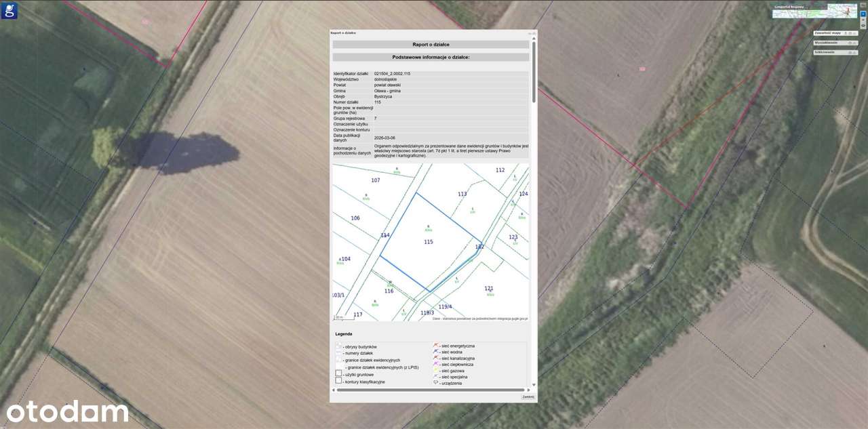Click the obrysy budynków legend symbol
This screenshot has width=868, height=429.
tap(338, 346)
